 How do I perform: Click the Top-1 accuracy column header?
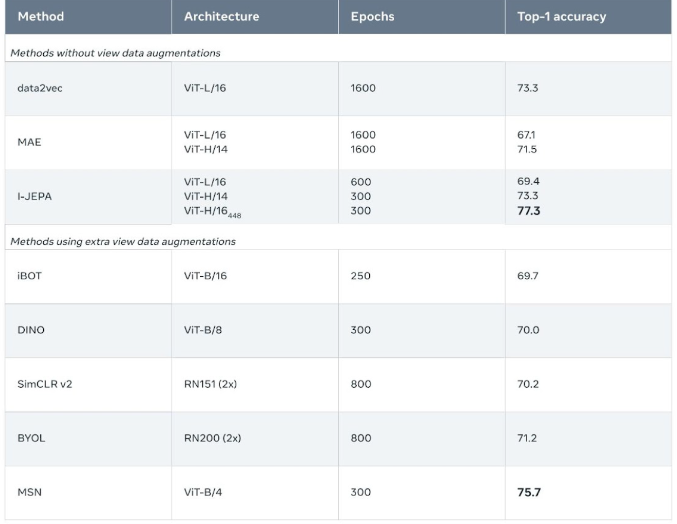561,17
